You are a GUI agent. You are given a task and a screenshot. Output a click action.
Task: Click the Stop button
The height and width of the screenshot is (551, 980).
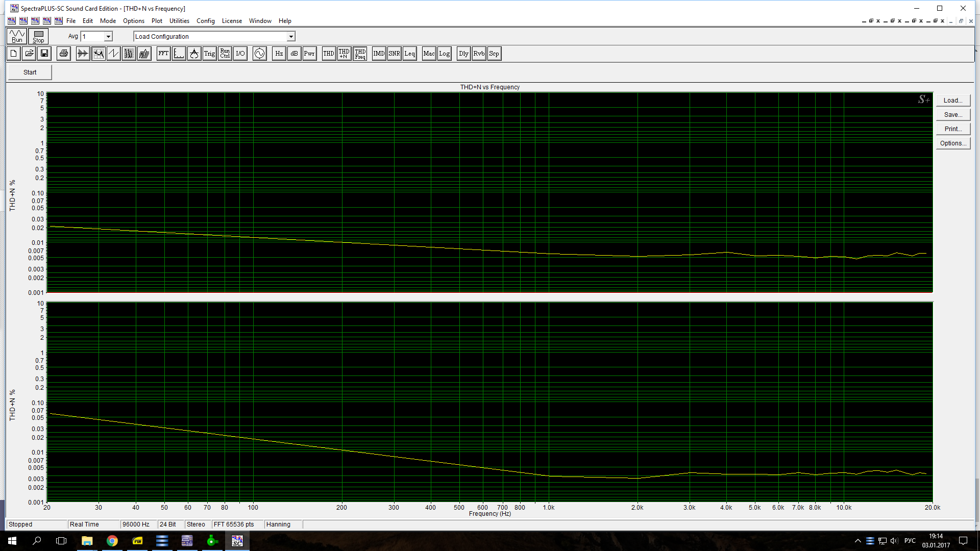click(x=38, y=36)
